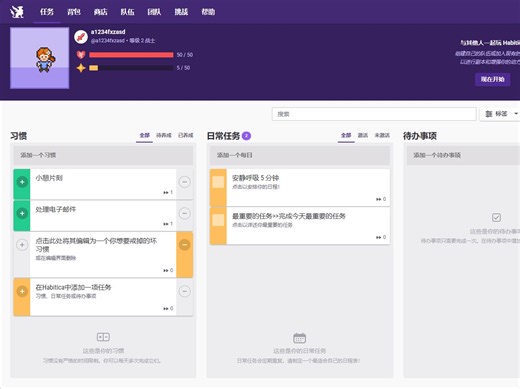Open the 挑战 menu
The height and width of the screenshot is (389, 520).
pyautogui.click(x=181, y=12)
